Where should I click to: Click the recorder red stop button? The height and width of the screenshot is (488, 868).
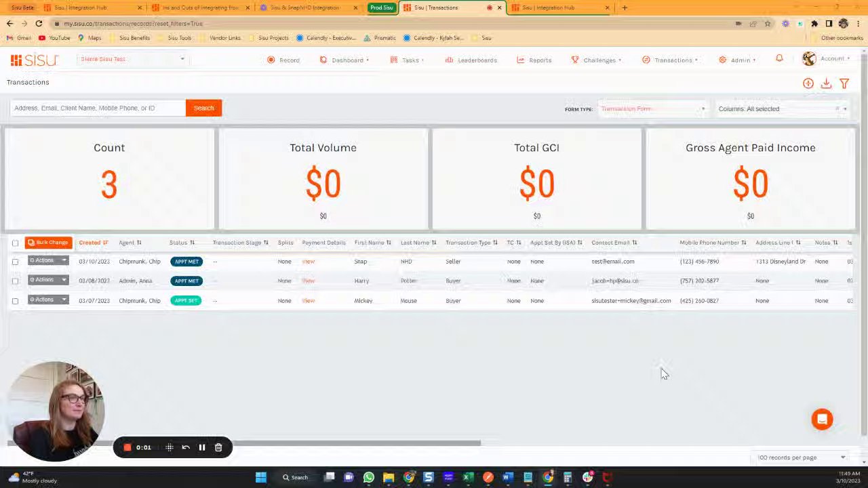(127, 447)
